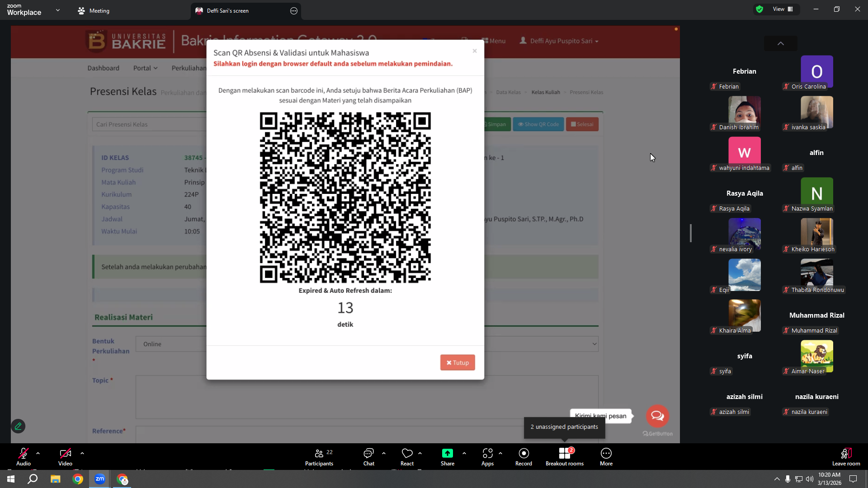This screenshot has height=488, width=868.
Task: Open system volume control
Action: pos(809,479)
